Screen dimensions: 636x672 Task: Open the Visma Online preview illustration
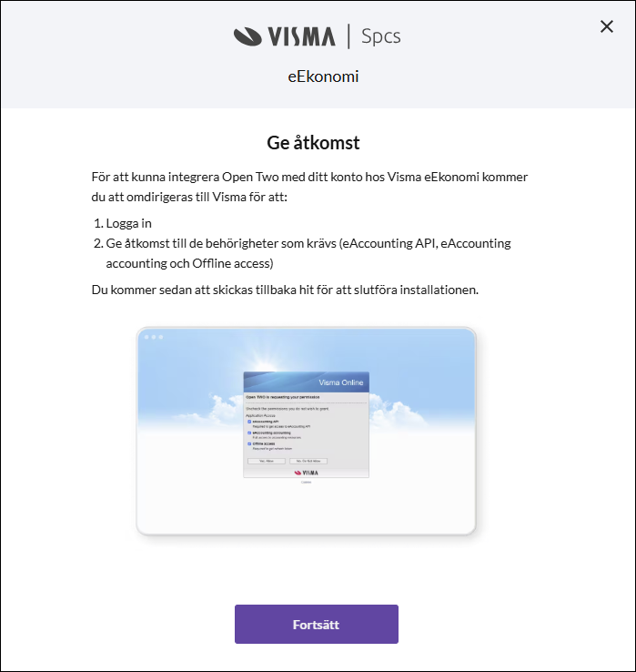click(x=306, y=431)
